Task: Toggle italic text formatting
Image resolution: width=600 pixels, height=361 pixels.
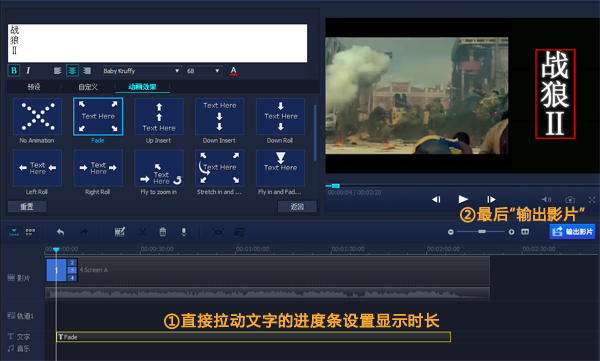Action: click(28, 70)
